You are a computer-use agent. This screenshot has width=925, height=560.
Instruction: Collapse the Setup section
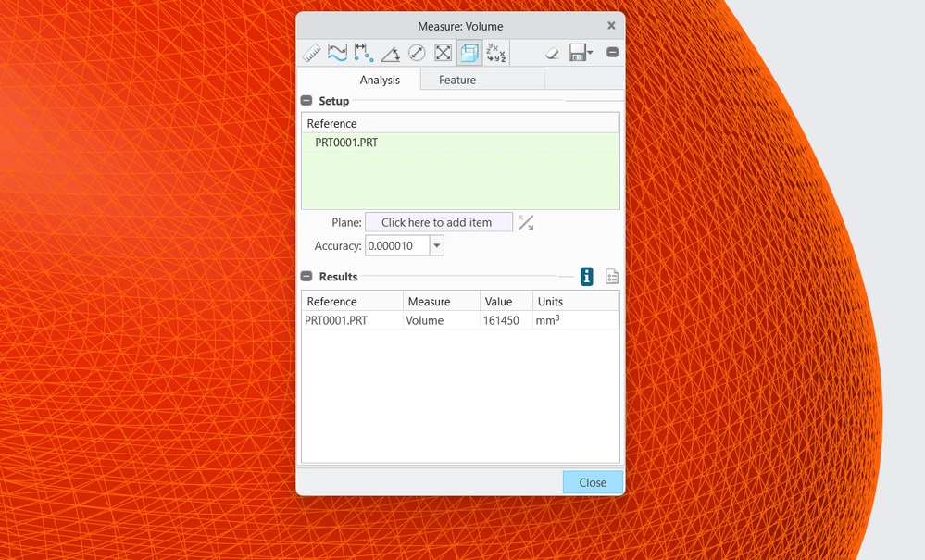306,101
